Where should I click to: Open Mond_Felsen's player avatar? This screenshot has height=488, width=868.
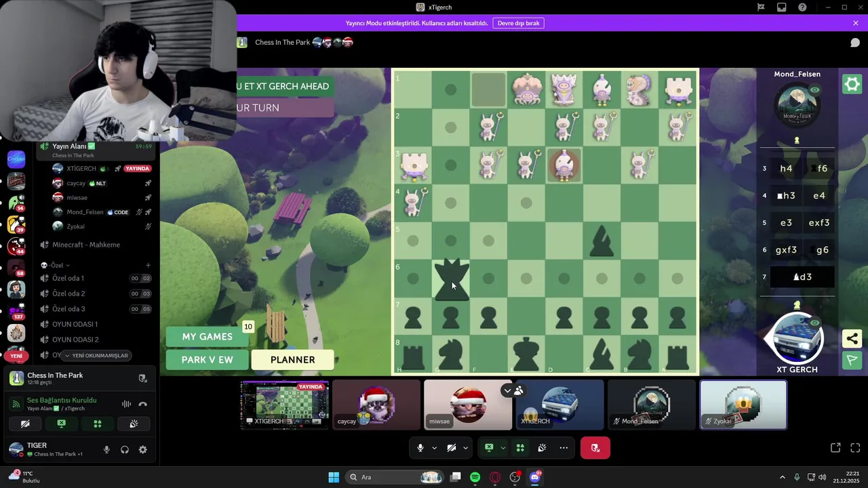797,106
